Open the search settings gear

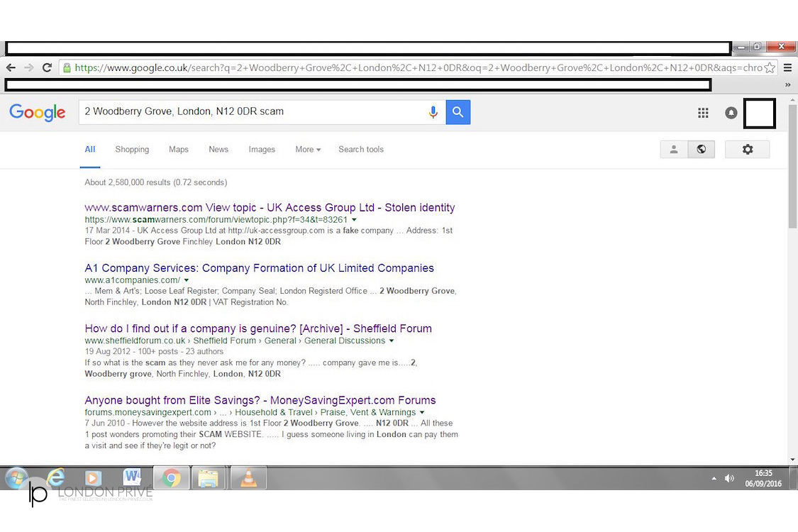pos(747,149)
